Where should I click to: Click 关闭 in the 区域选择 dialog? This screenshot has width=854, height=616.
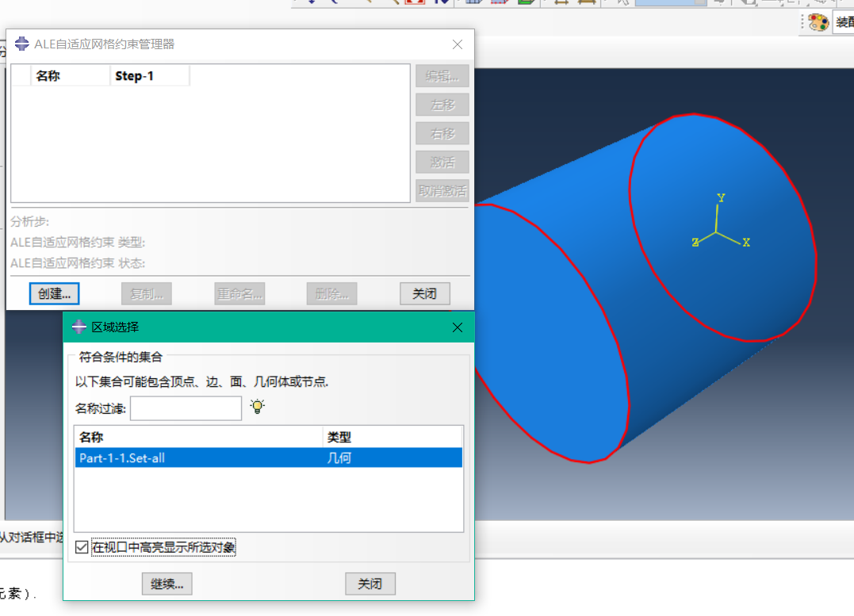tap(370, 583)
